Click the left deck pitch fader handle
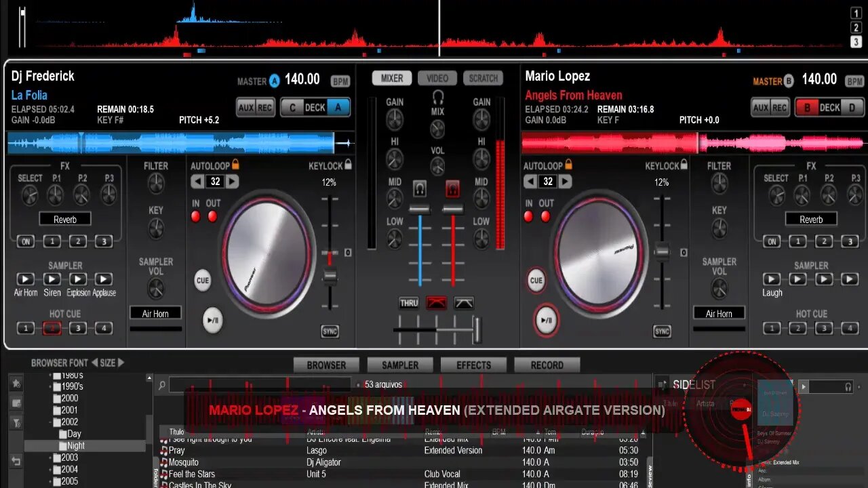Viewport: 868px width, 488px height. pyautogui.click(x=330, y=276)
